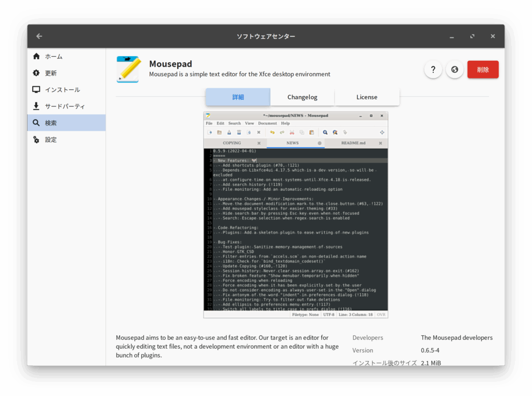Click the monitor icon beside インストール

(x=36, y=89)
